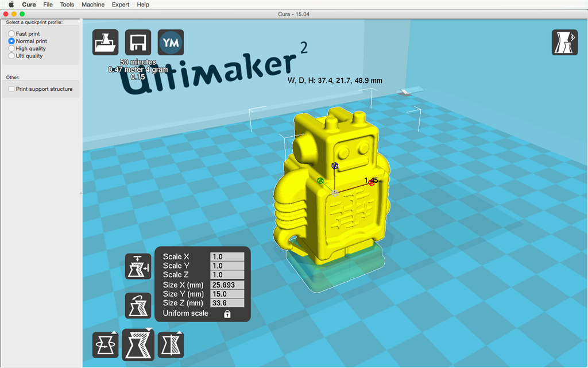Click the YM YouMagine share icon
Viewport: 588px width, 368px height.
click(x=171, y=43)
